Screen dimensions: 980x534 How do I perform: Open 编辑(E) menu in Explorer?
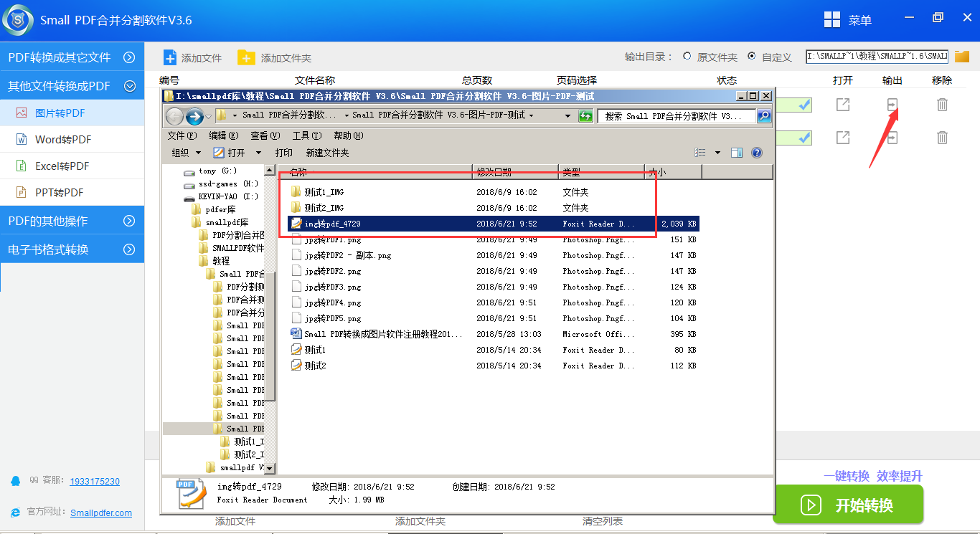[224, 135]
